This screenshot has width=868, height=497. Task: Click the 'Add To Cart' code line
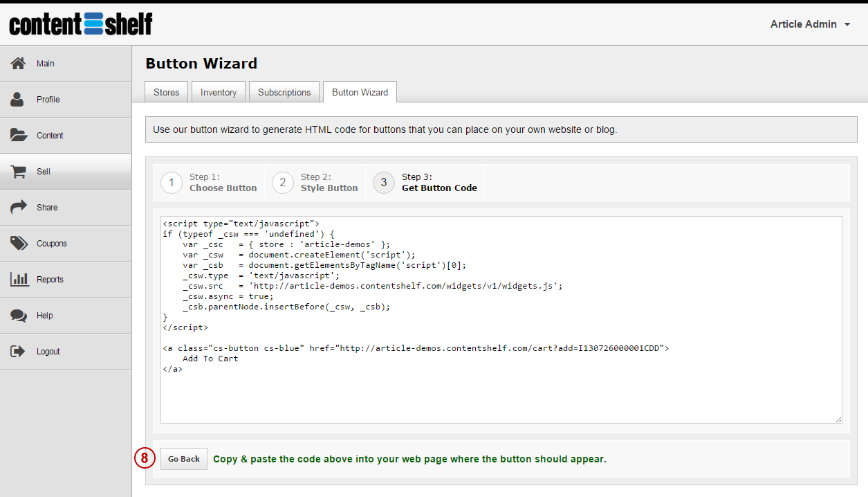[x=210, y=359]
